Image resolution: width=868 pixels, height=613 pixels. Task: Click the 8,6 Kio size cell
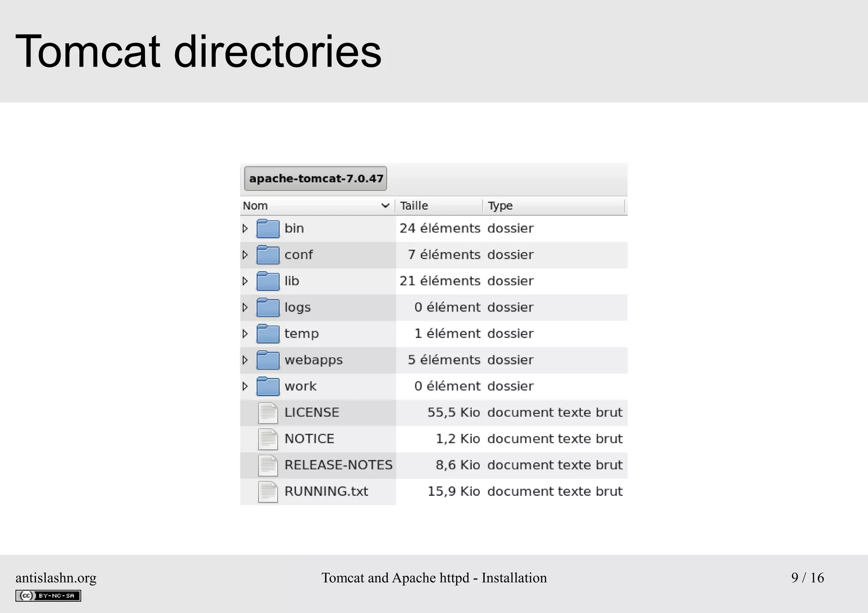458,465
